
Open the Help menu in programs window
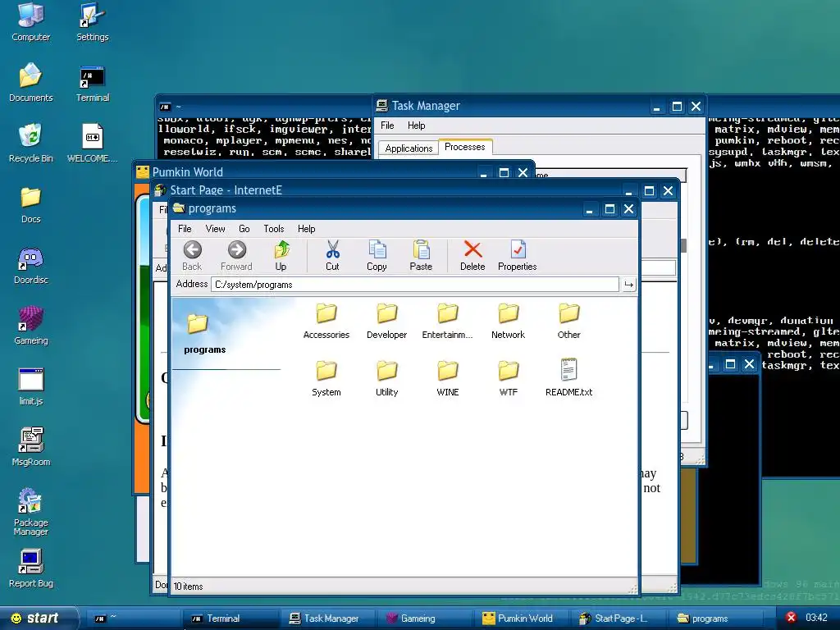307,229
